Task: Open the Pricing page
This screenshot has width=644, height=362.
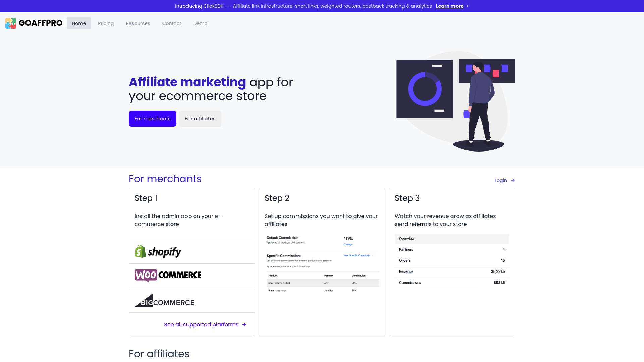Action: [106, 23]
